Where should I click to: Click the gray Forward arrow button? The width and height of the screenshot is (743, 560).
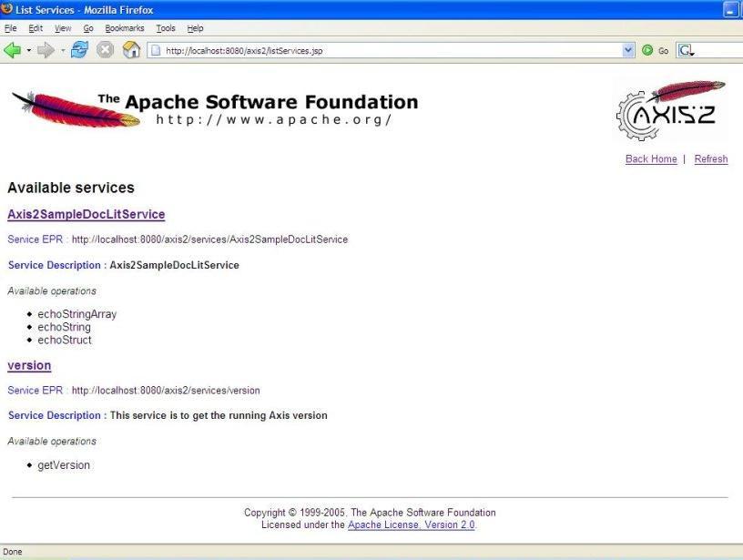pyautogui.click(x=46, y=50)
